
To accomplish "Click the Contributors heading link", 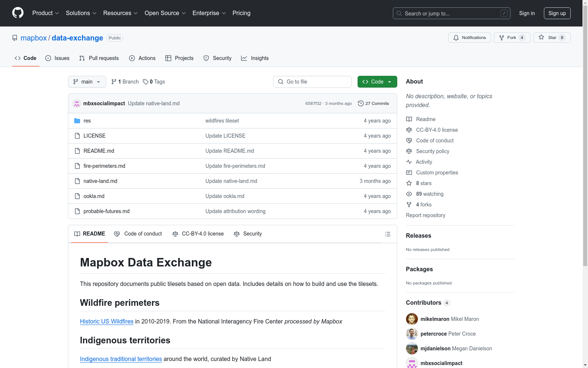I will (x=428, y=302).
